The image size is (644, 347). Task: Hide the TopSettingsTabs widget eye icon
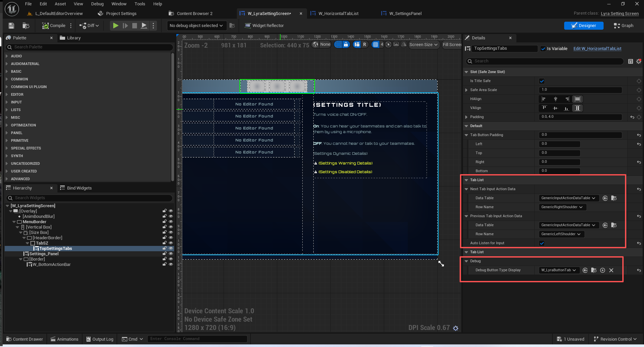click(x=171, y=249)
